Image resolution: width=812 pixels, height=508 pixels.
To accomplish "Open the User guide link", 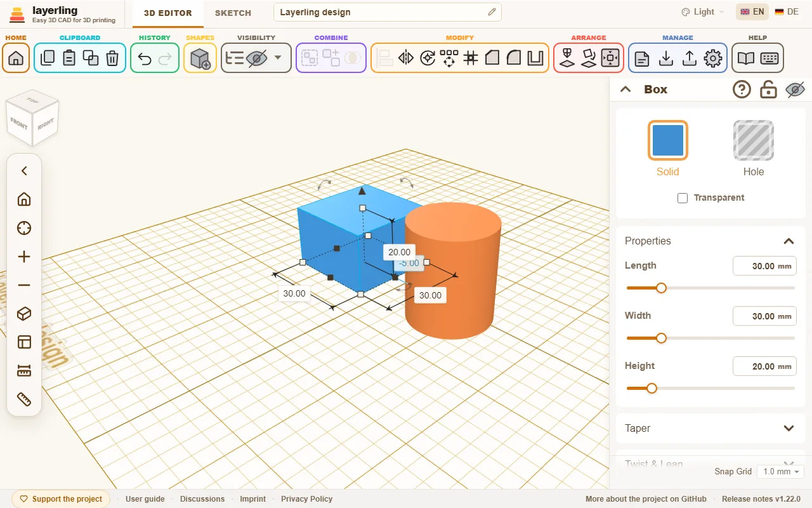I will 145,498.
